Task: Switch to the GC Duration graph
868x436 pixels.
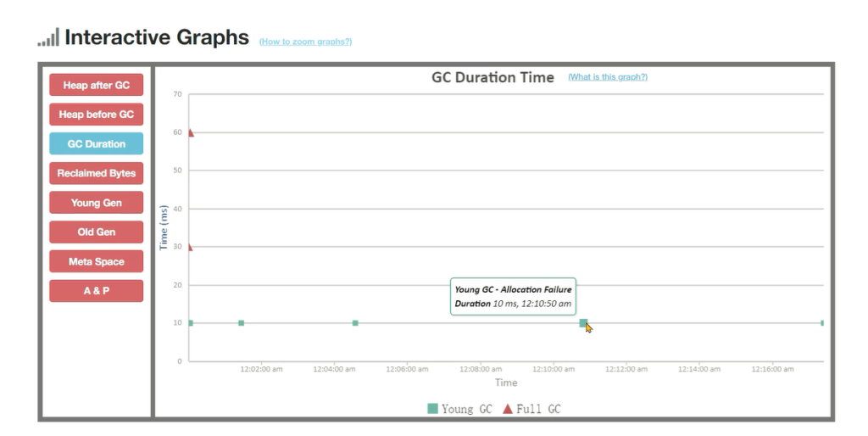Action: pyautogui.click(x=96, y=144)
